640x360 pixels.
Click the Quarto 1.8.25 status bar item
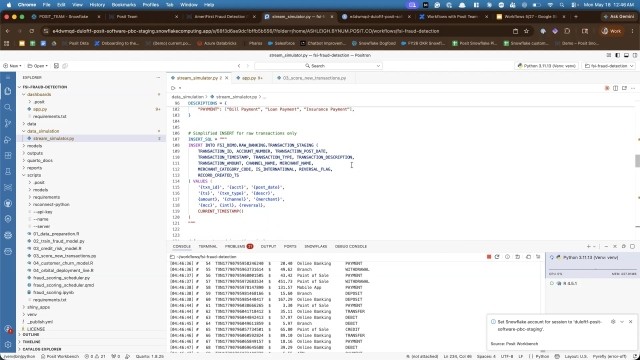149,356
